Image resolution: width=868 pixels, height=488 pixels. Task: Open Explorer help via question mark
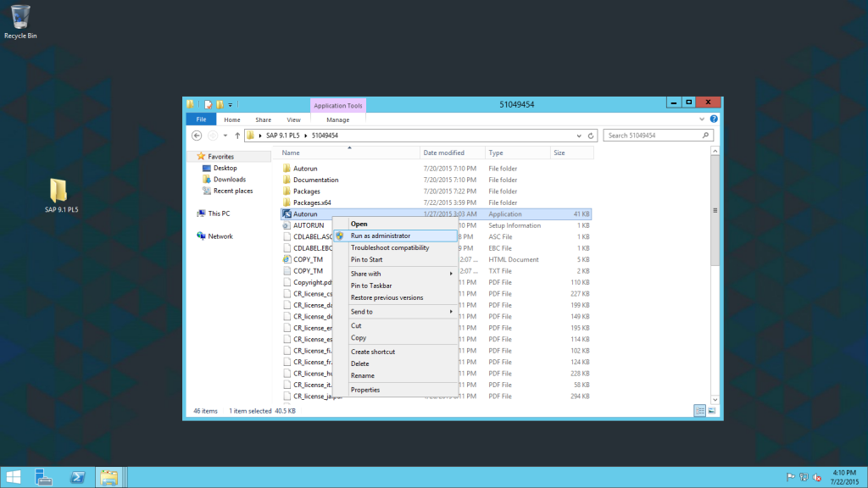pyautogui.click(x=714, y=119)
